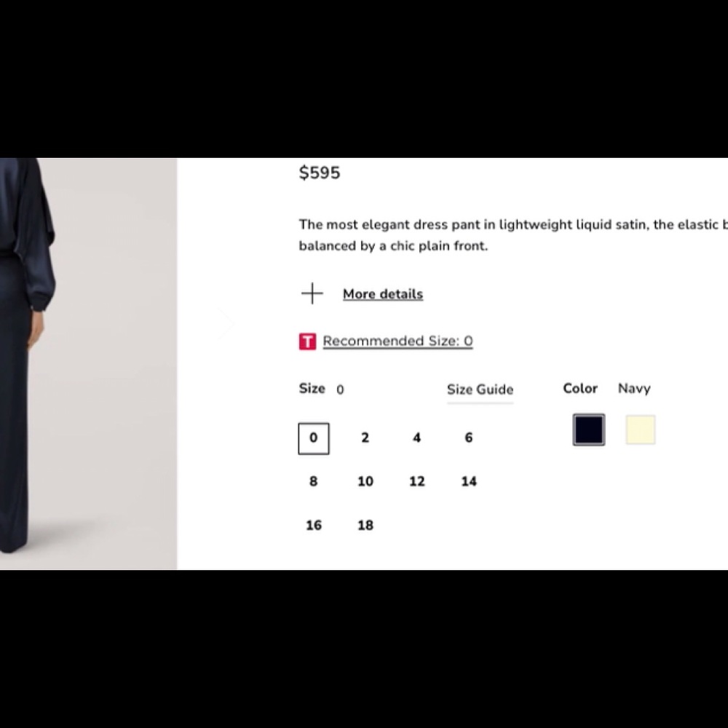Click the plus icon beside More details
728x728 pixels.
click(x=312, y=293)
